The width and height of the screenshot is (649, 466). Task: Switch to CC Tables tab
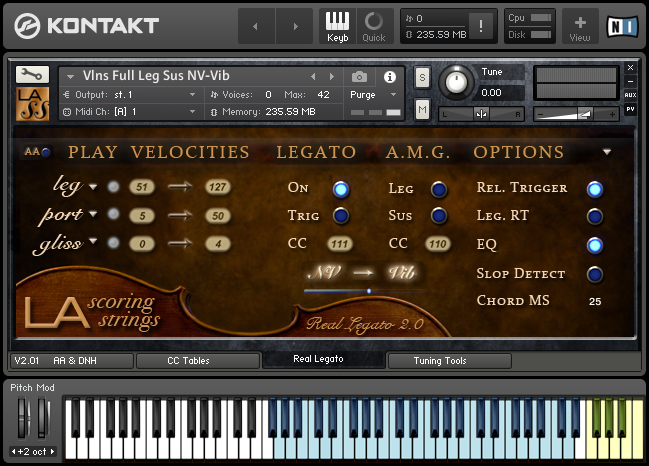(x=198, y=360)
